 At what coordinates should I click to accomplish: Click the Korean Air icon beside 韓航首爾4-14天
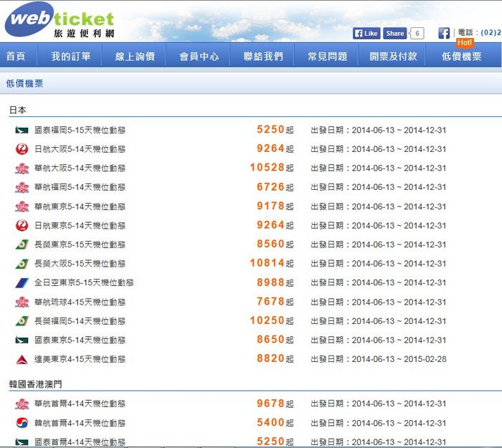[22, 423]
